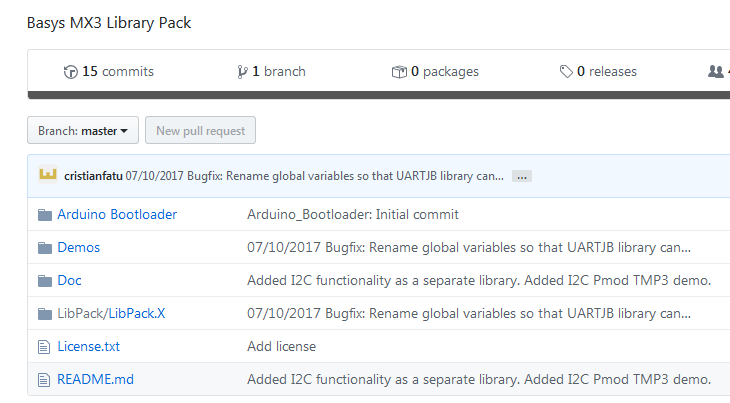The width and height of the screenshot is (730, 403).
Task: Click the License.txt file icon
Action: [x=44, y=347]
